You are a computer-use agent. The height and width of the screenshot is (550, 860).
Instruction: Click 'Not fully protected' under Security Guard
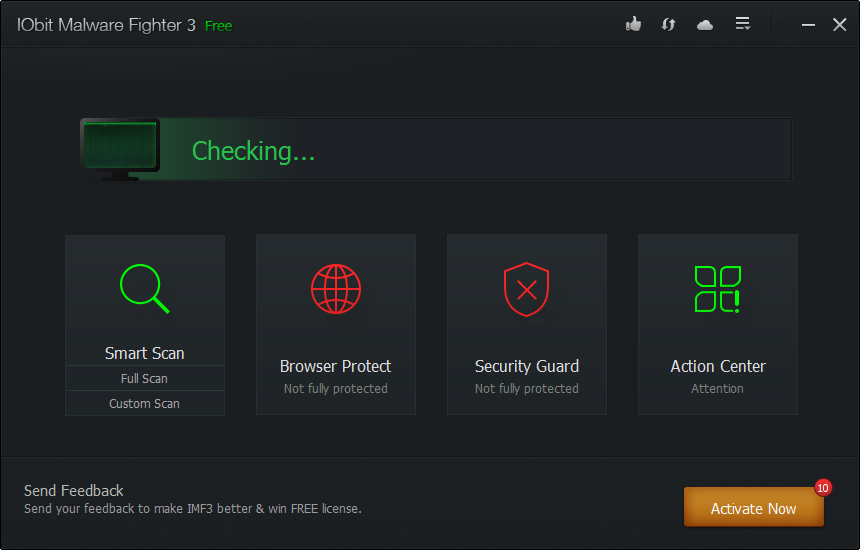527,389
